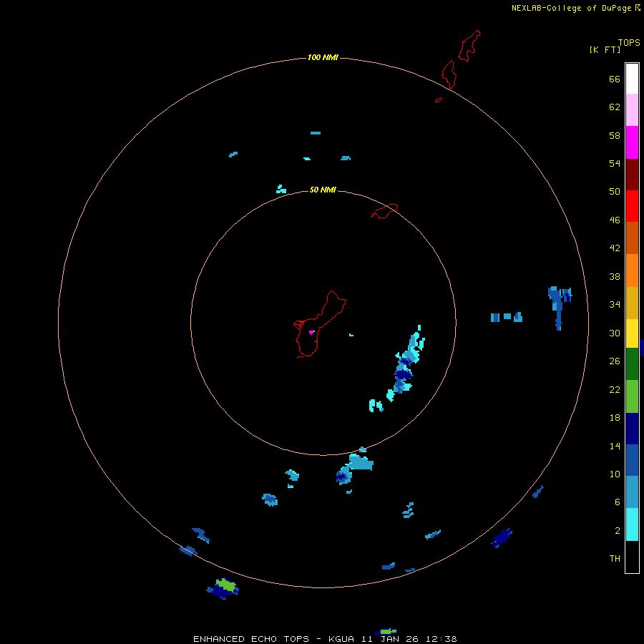Image resolution: width=644 pixels, height=644 pixels.
Task: Click the 18 legend value
Action: click(615, 418)
